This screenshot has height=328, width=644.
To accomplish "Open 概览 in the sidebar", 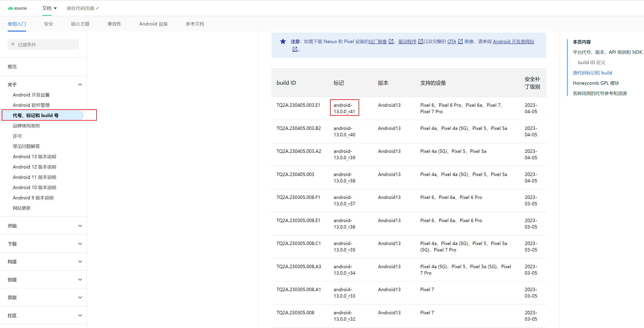I will (12, 66).
